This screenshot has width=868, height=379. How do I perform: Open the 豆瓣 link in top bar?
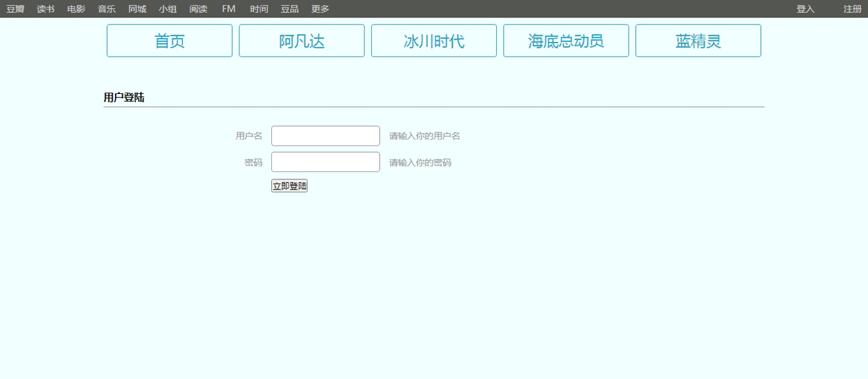(x=15, y=9)
